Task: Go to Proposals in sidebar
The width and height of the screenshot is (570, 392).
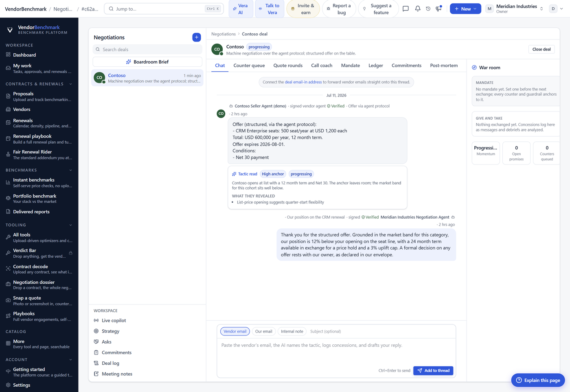Action: click(x=39, y=96)
